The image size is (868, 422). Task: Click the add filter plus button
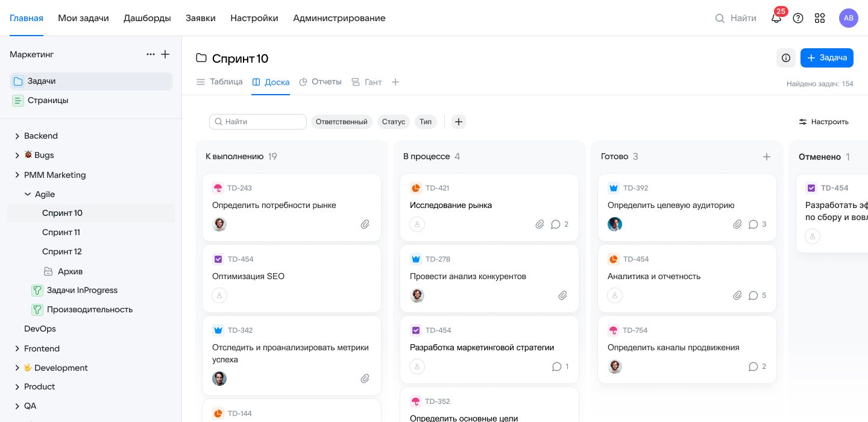tap(459, 122)
